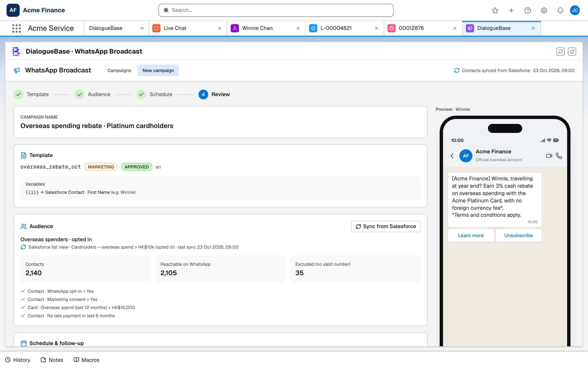Click the message bubble in phone preview
Image resolution: width=588 pixels, height=368 pixels.
tap(495, 200)
